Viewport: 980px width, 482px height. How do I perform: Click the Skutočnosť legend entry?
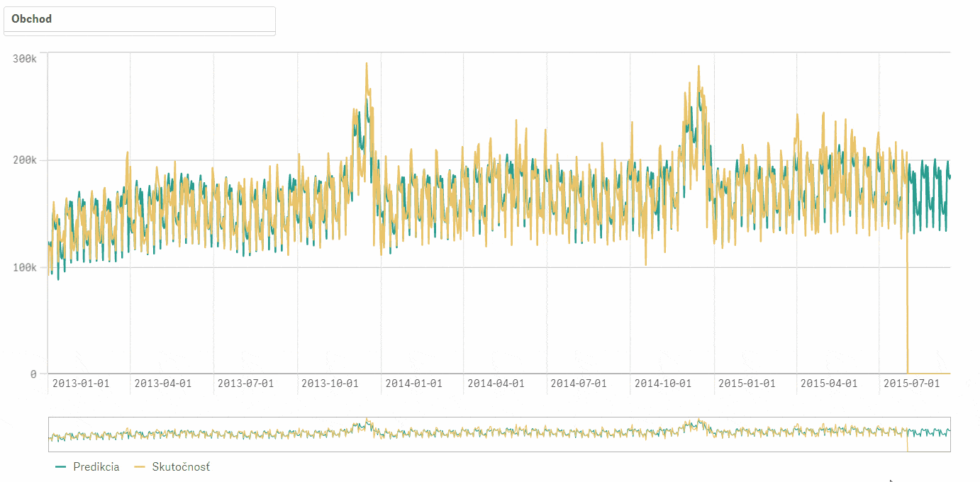click(172, 466)
